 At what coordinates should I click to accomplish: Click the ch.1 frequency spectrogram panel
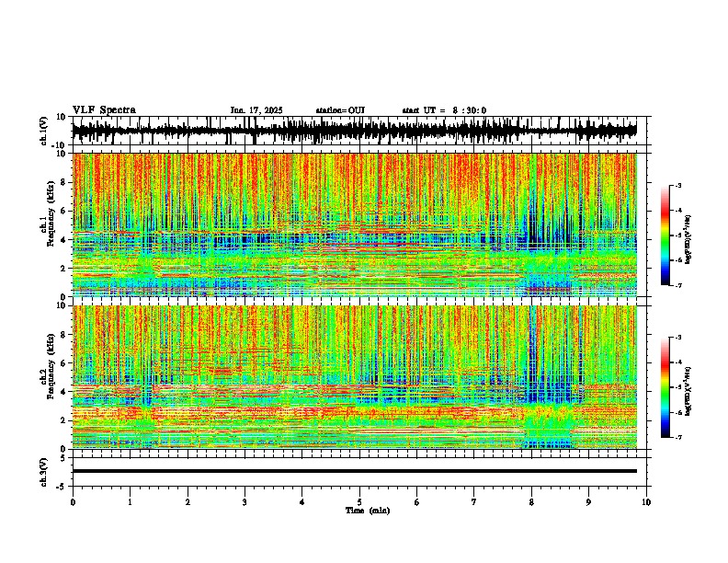(354, 224)
